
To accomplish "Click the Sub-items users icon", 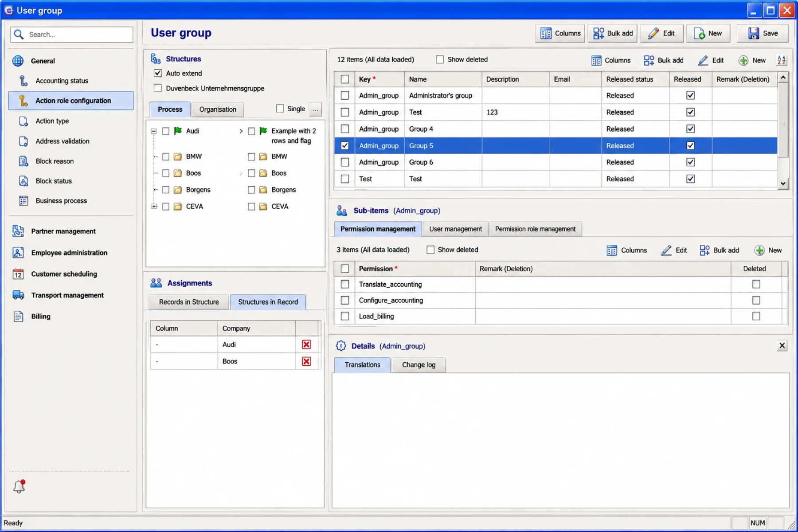I will pos(342,211).
